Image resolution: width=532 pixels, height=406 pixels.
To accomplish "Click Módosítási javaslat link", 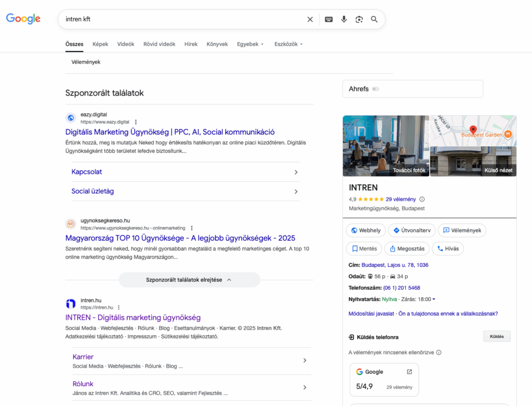I will coord(371,314).
